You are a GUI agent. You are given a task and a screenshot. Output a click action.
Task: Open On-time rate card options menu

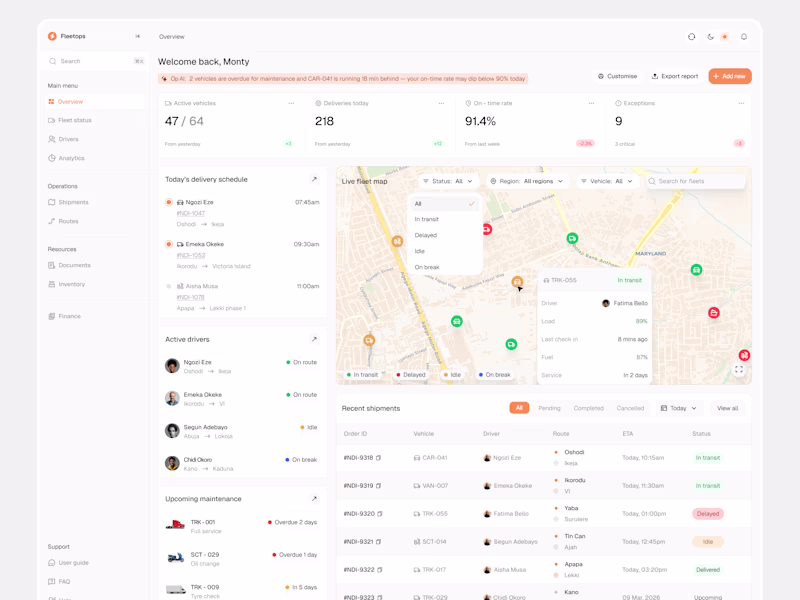pos(591,103)
